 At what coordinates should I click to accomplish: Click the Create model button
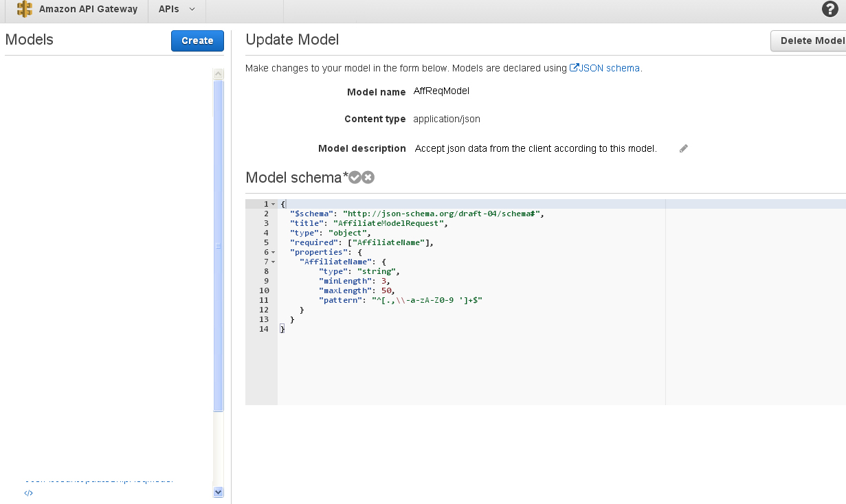pos(197,41)
